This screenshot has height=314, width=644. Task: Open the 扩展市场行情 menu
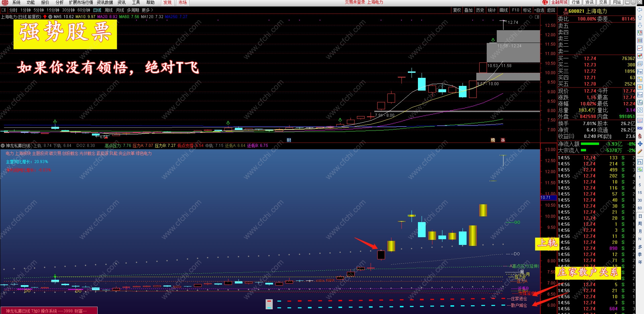pyautogui.click(x=81, y=2)
